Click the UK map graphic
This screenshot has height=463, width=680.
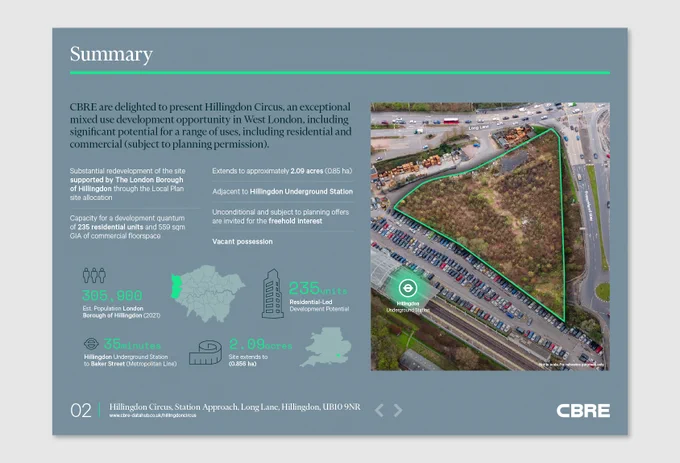tap(328, 347)
